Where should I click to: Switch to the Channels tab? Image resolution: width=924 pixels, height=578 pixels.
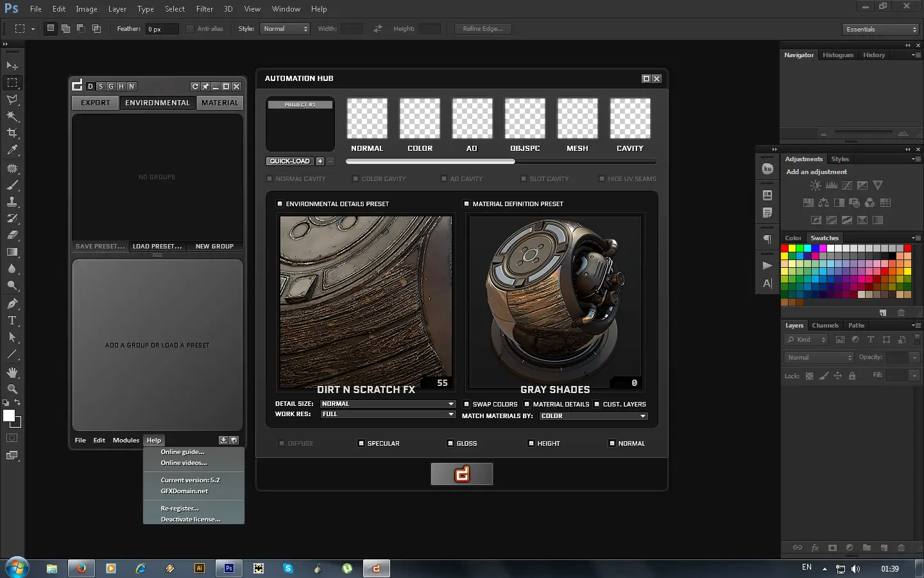point(825,326)
